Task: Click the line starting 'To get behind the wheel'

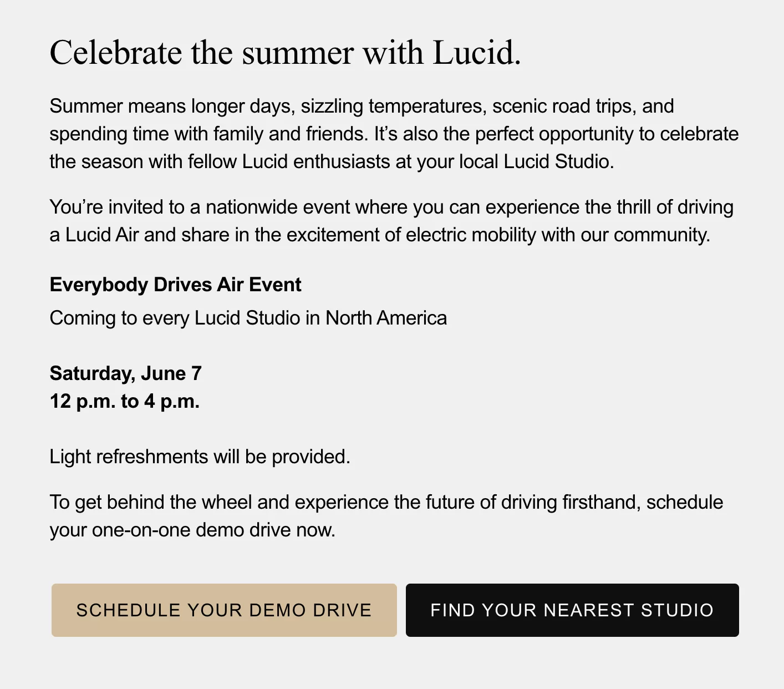Action: [x=386, y=502]
